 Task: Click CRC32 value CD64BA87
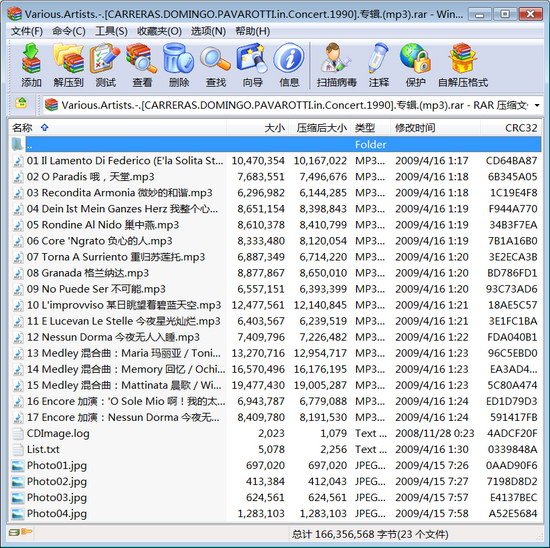coord(511,161)
